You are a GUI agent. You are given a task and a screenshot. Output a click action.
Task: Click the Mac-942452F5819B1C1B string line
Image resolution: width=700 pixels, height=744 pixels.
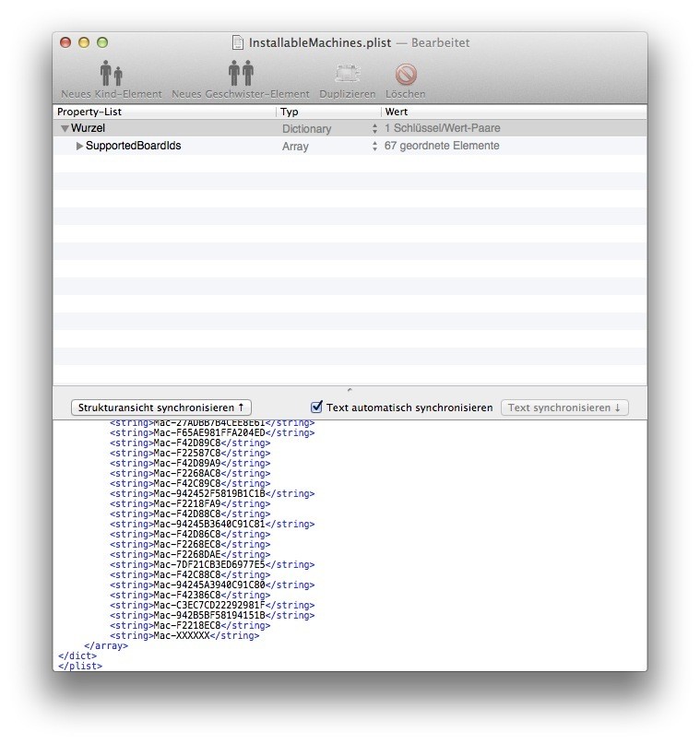tap(212, 493)
